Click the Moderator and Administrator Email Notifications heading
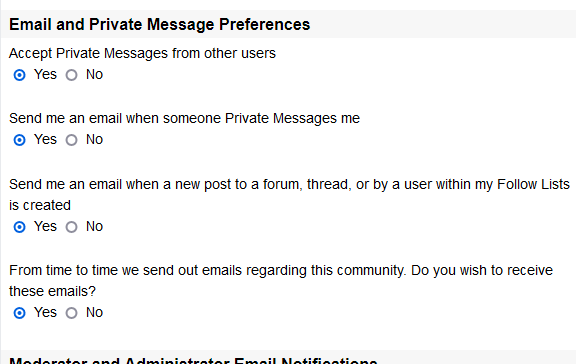This screenshot has width=576, height=364. click(193, 360)
